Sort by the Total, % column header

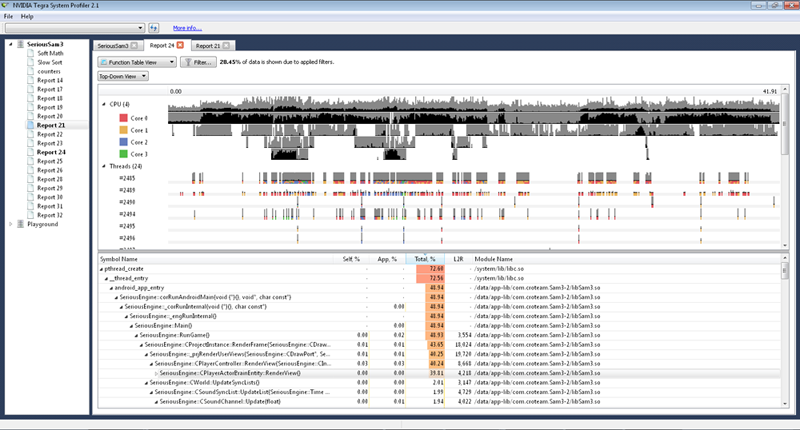tap(425, 259)
